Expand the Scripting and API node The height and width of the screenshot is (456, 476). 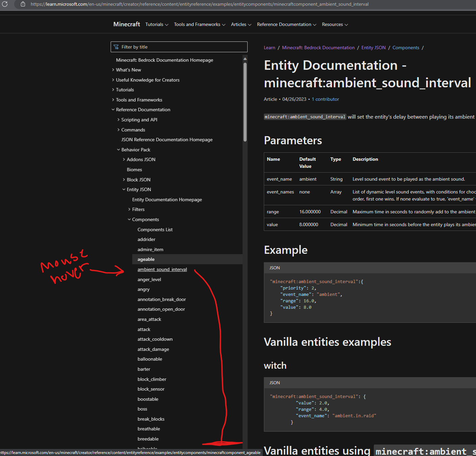[118, 120]
